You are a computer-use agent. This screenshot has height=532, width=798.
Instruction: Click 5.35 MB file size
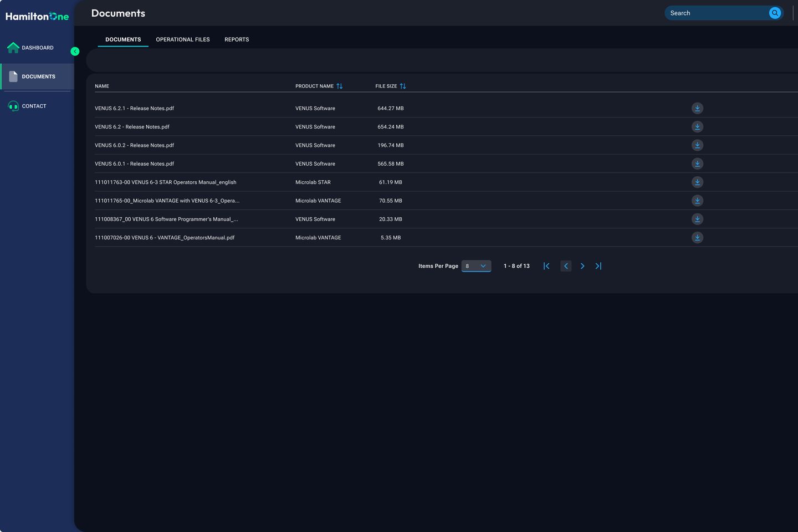pyautogui.click(x=391, y=238)
